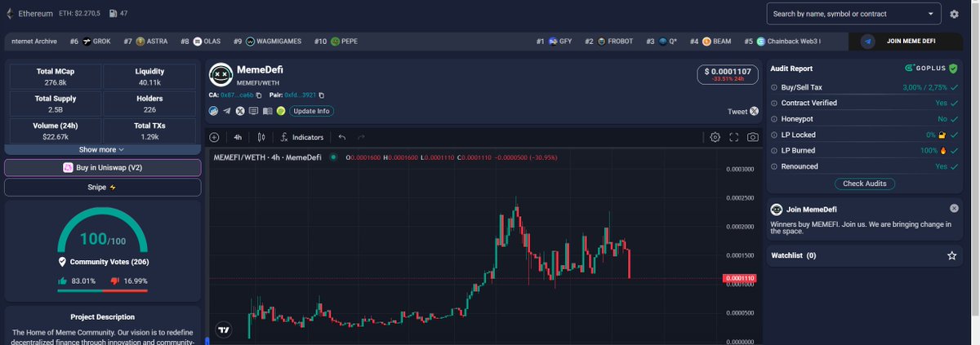This screenshot has height=345, width=980.
Task: Click the JOIN MEME DEFI banner
Action: click(x=907, y=42)
